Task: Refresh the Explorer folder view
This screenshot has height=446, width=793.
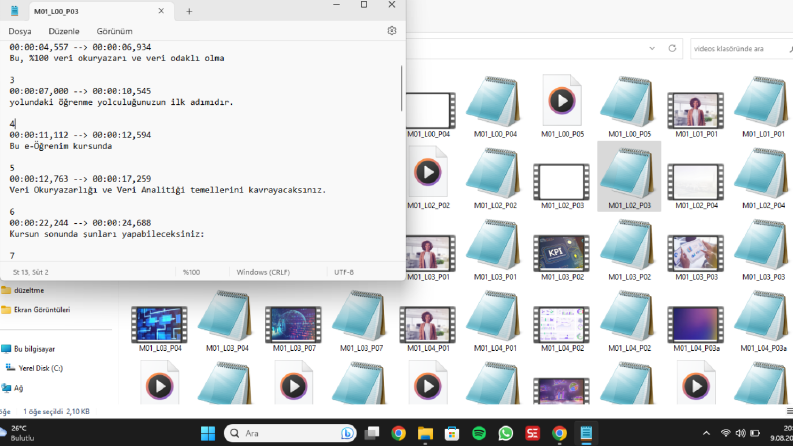Action: coord(672,49)
